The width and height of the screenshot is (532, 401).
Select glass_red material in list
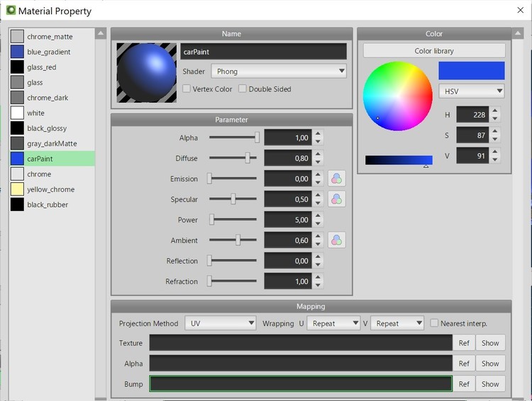coord(52,67)
